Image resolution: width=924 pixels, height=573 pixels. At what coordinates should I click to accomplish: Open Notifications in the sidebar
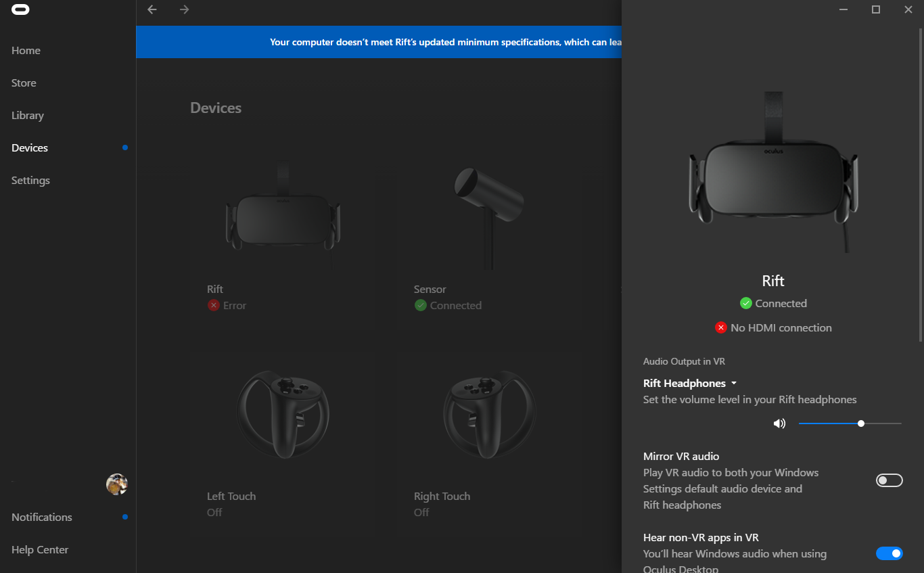tap(42, 517)
